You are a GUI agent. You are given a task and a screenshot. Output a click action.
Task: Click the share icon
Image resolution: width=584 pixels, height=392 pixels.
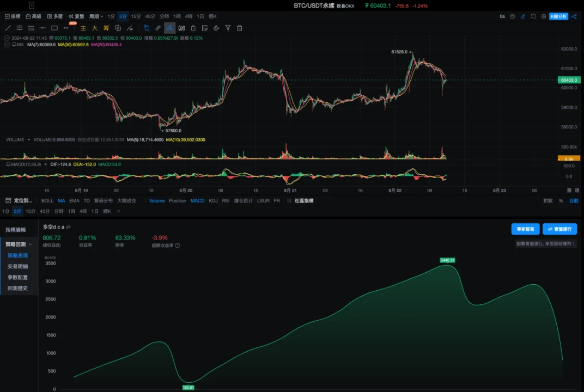coord(574,16)
